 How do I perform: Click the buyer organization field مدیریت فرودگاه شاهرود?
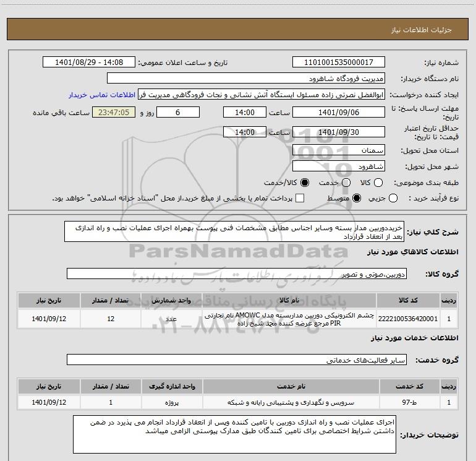coord(246,78)
